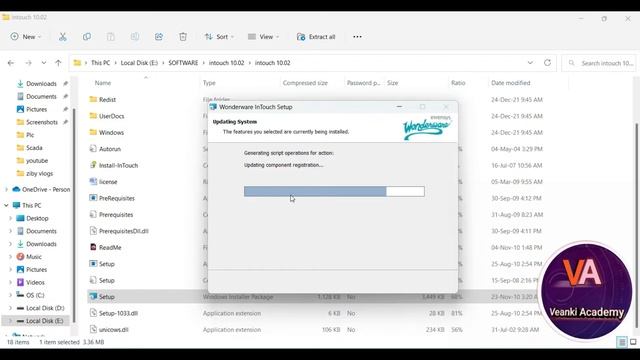Open the View dropdown
Screen dimensions: 640x360
pos(264,37)
